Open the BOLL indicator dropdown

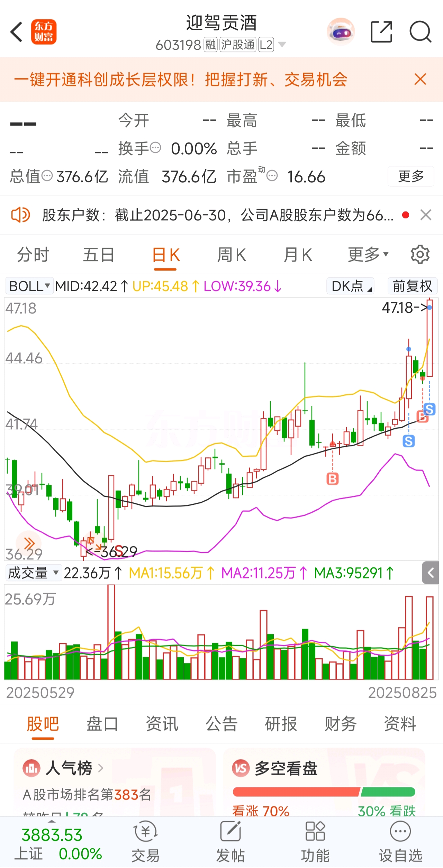[x=29, y=286]
